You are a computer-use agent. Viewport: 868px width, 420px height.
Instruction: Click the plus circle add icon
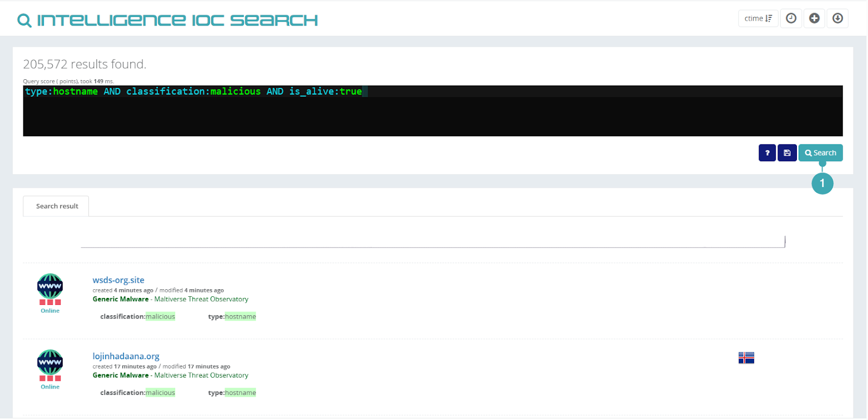pyautogui.click(x=814, y=18)
